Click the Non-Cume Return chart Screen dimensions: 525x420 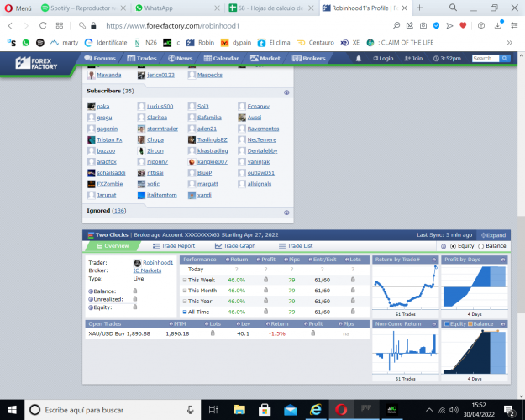tap(406, 351)
